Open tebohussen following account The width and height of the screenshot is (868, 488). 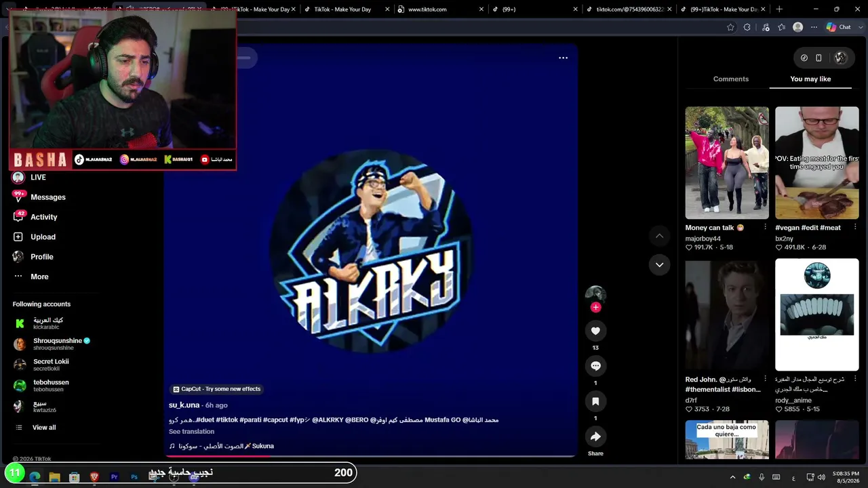41,386
